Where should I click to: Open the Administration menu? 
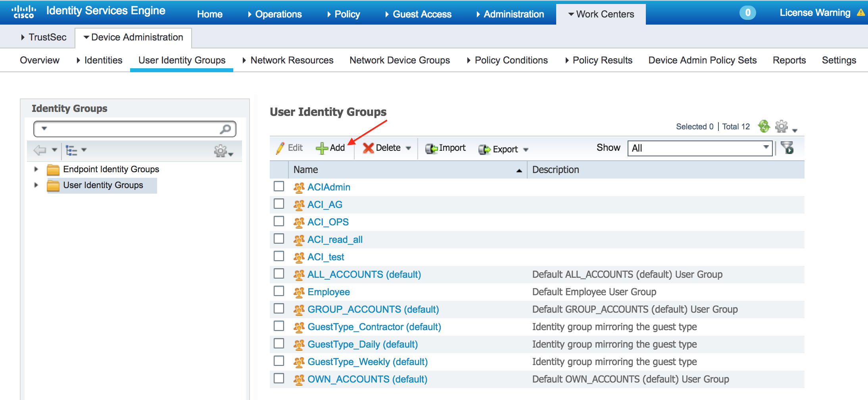tap(513, 14)
